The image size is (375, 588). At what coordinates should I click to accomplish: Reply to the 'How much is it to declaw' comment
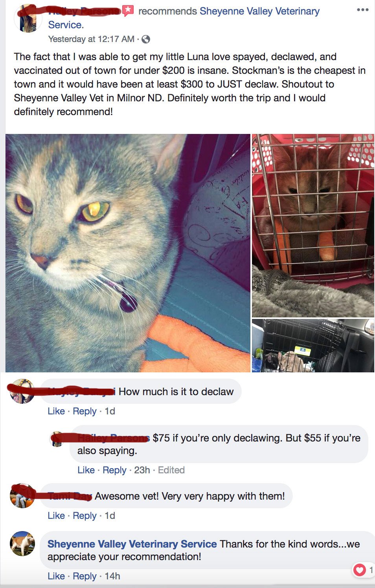point(85,411)
